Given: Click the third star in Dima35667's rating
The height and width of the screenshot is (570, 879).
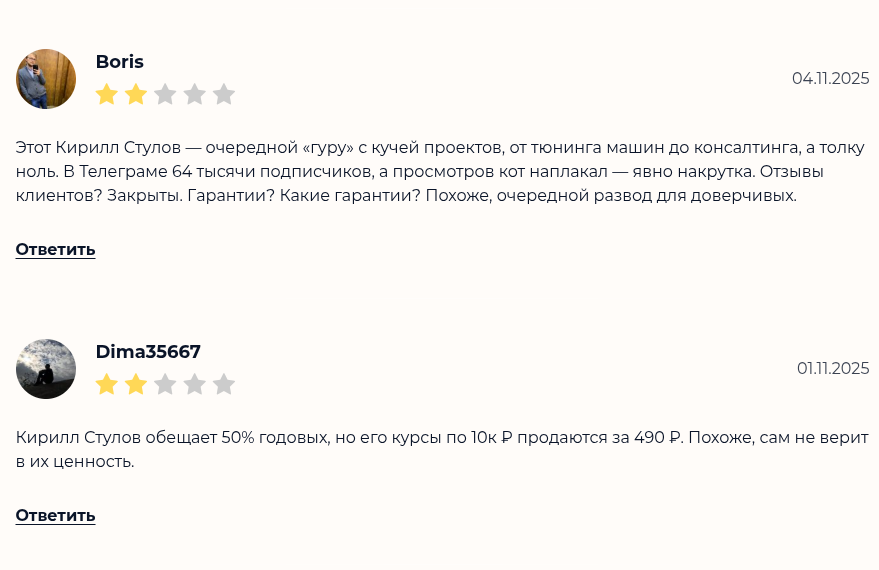Looking at the screenshot, I should [x=165, y=385].
